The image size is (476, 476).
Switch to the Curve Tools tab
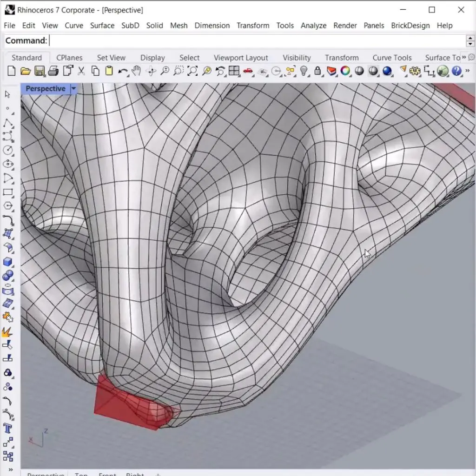pos(392,58)
